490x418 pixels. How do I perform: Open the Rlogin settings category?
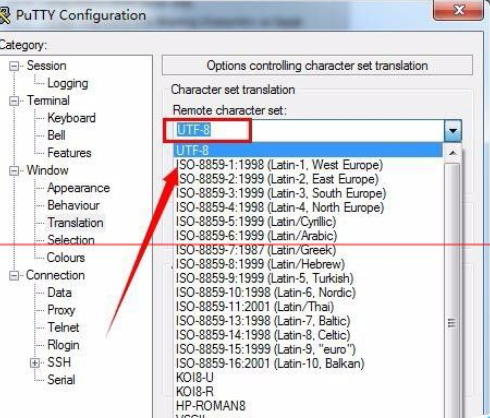tap(63, 345)
